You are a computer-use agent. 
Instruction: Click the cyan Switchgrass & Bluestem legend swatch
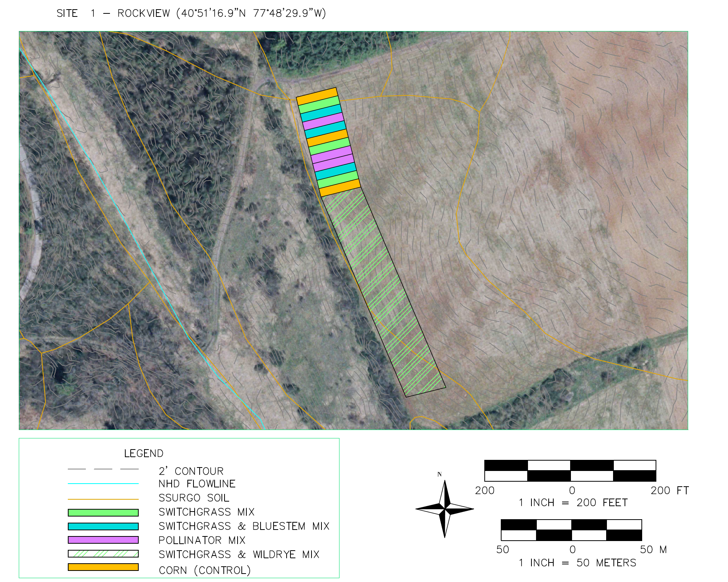pos(103,526)
